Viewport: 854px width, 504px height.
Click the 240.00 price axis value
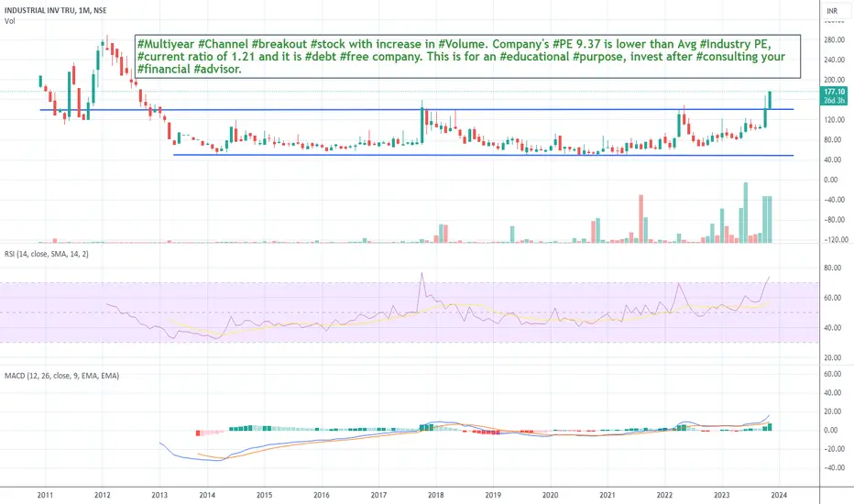pos(835,60)
